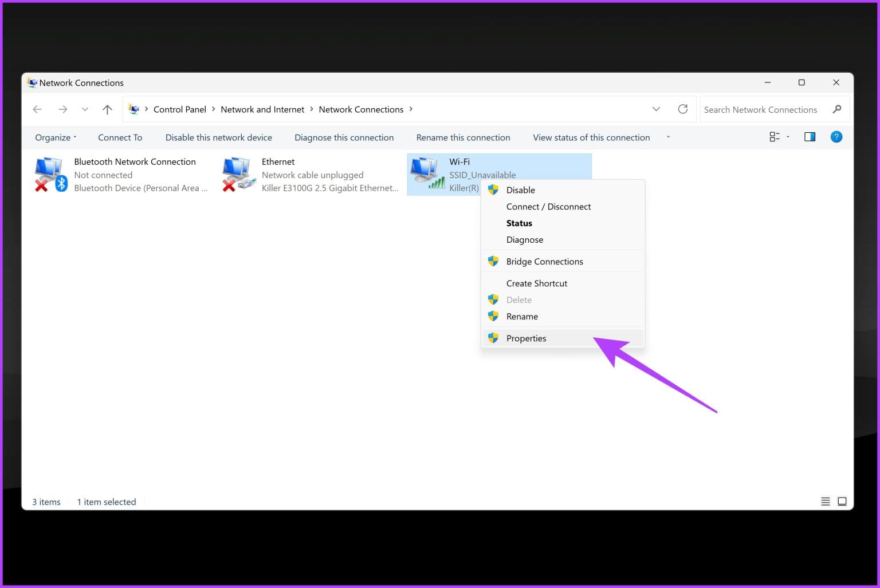
Task: Click the blue Help question mark icon
Action: 836,137
